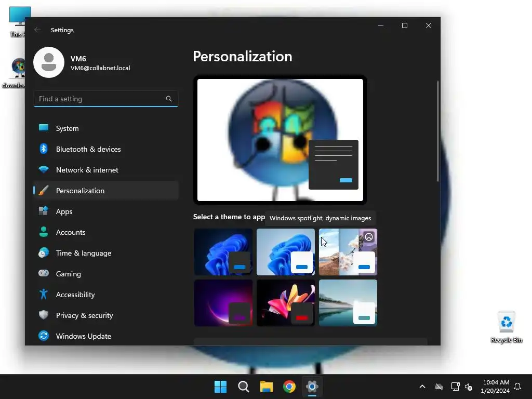Open the Windows Update refresh icon
The image size is (532, 399).
click(x=44, y=336)
